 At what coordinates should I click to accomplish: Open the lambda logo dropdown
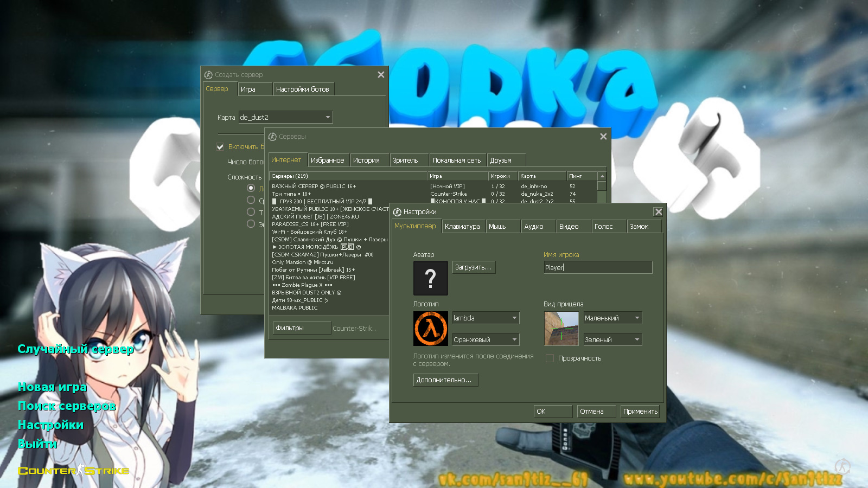(486, 318)
